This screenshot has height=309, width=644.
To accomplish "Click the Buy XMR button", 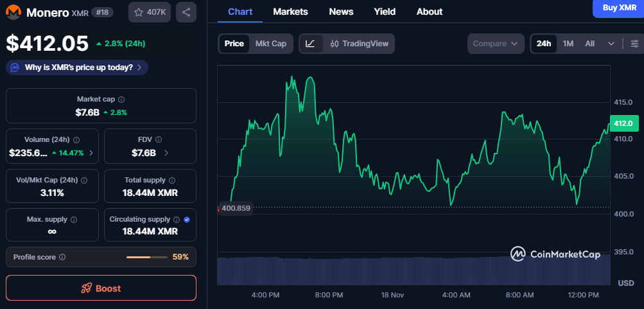I will click(619, 7).
